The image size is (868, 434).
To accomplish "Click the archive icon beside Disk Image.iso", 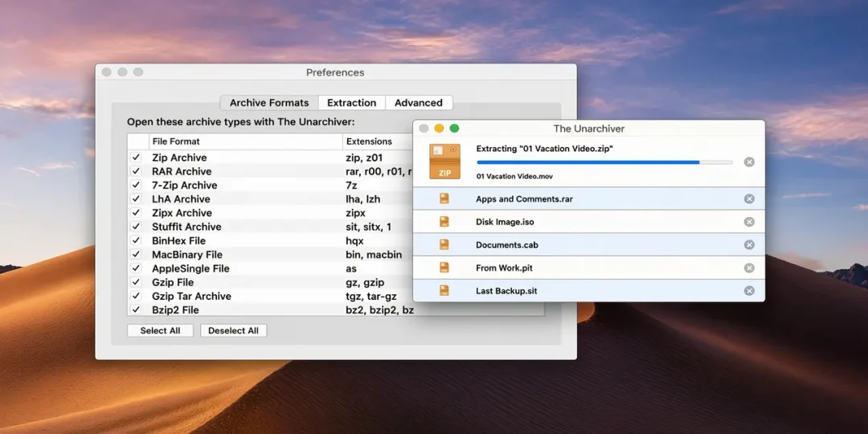I will tap(444, 222).
